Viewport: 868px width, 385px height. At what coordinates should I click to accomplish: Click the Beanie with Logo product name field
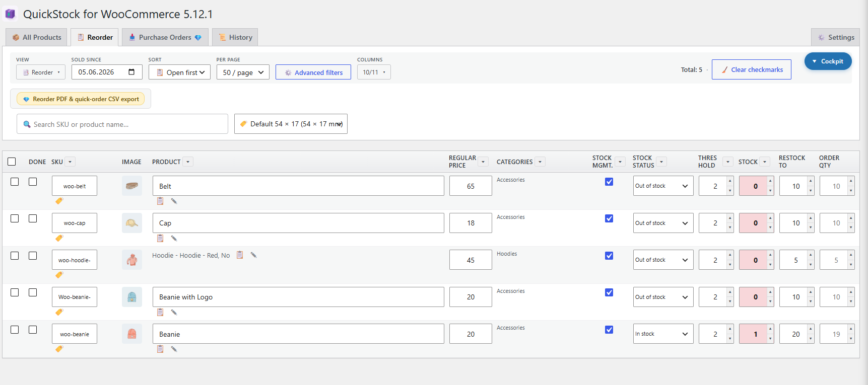click(x=298, y=297)
